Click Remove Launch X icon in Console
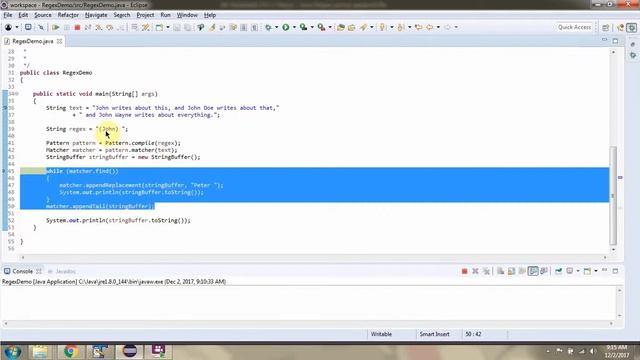 (x=475, y=271)
